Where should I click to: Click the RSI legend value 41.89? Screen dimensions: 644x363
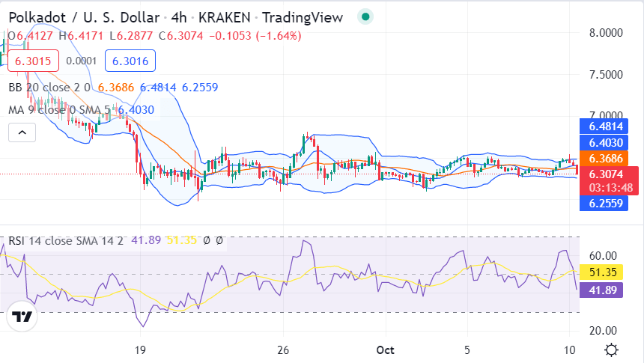[x=146, y=240]
